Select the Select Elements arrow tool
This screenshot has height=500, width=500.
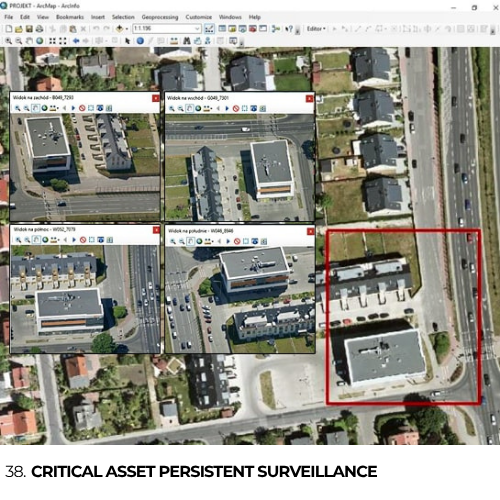tap(127, 41)
